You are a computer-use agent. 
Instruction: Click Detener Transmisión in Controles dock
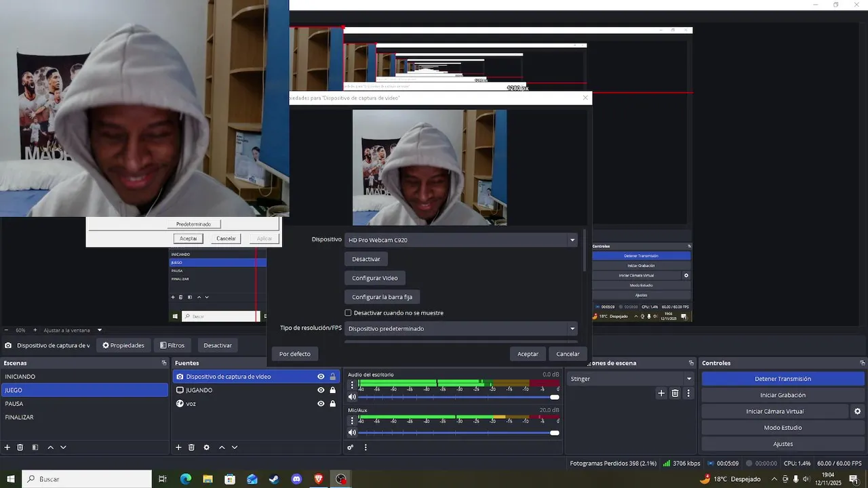pos(783,379)
